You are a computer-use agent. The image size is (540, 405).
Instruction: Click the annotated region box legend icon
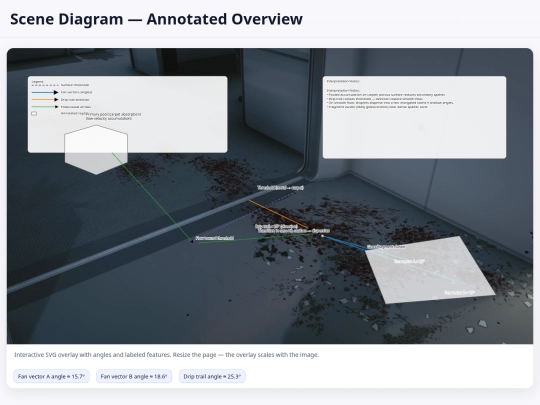[x=34, y=113]
